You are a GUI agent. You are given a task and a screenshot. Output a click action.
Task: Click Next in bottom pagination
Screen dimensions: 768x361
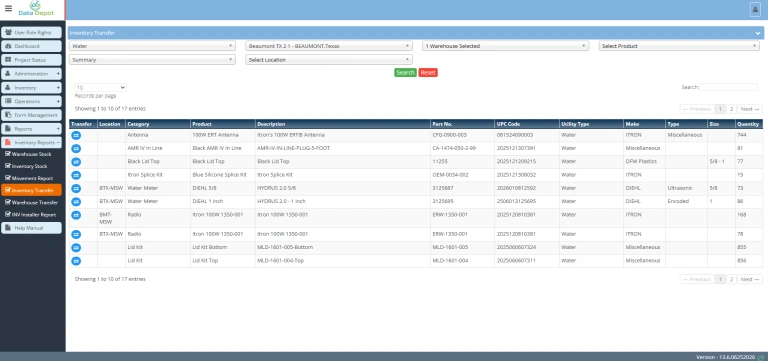tap(750, 279)
